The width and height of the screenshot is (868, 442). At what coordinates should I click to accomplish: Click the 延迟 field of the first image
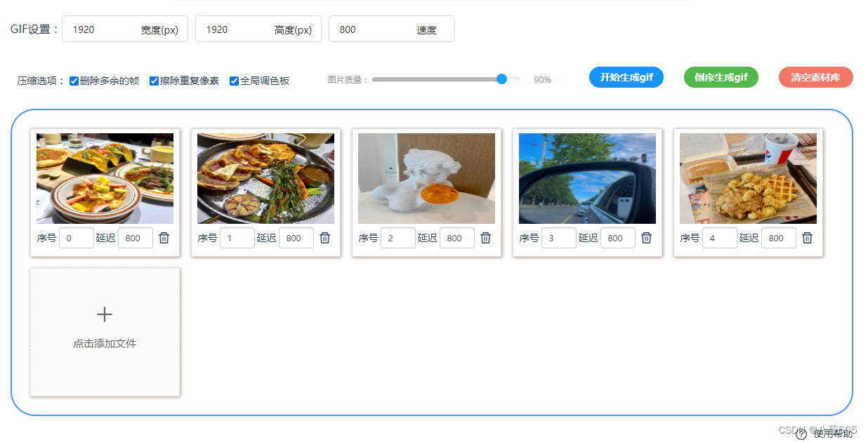tap(135, 238)
